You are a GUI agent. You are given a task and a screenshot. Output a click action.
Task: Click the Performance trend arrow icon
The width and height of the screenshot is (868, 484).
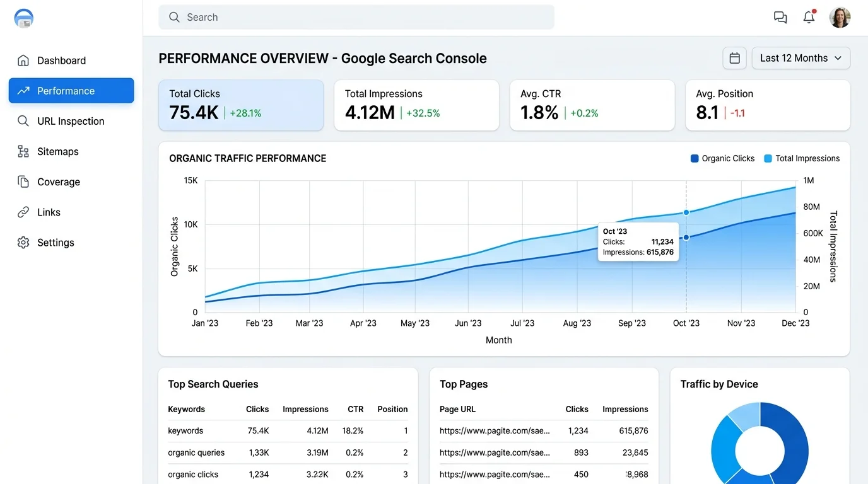point(23,91)
